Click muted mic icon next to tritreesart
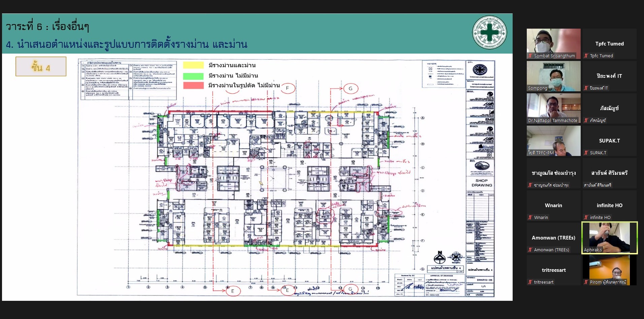 (x=530, y=282)
